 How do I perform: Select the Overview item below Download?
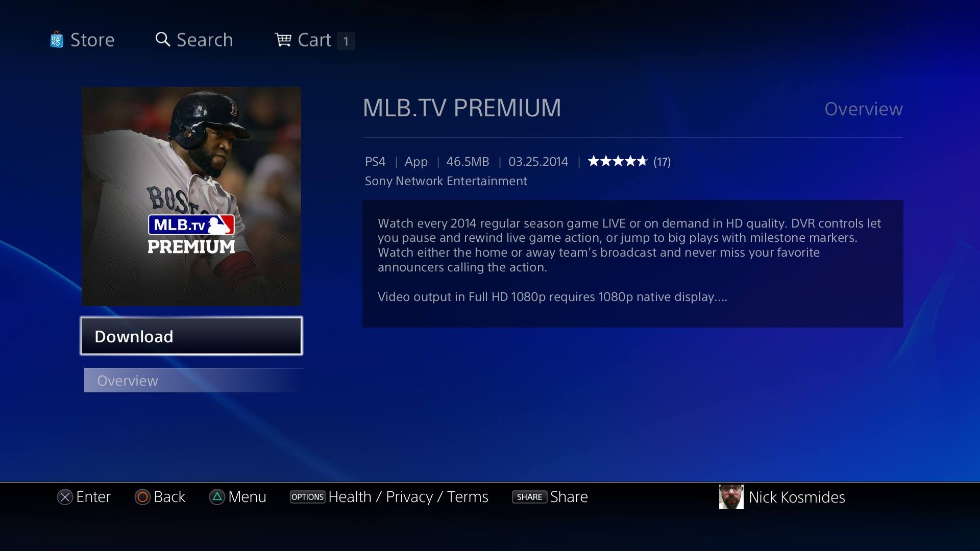tap(193, 381)
